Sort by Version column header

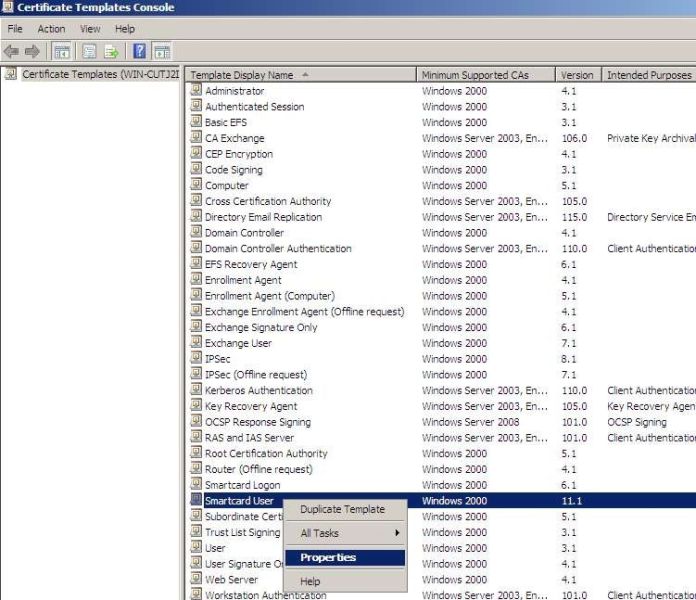[578, 75]
